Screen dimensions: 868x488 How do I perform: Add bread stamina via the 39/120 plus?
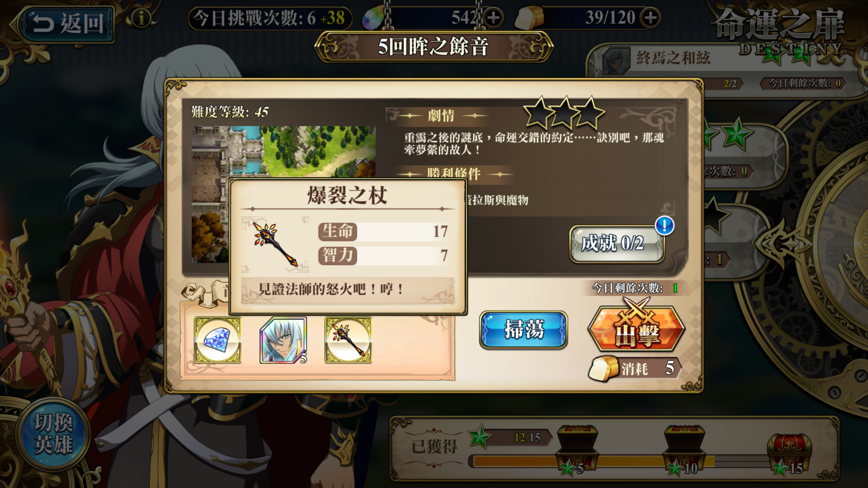coord(650,18)
